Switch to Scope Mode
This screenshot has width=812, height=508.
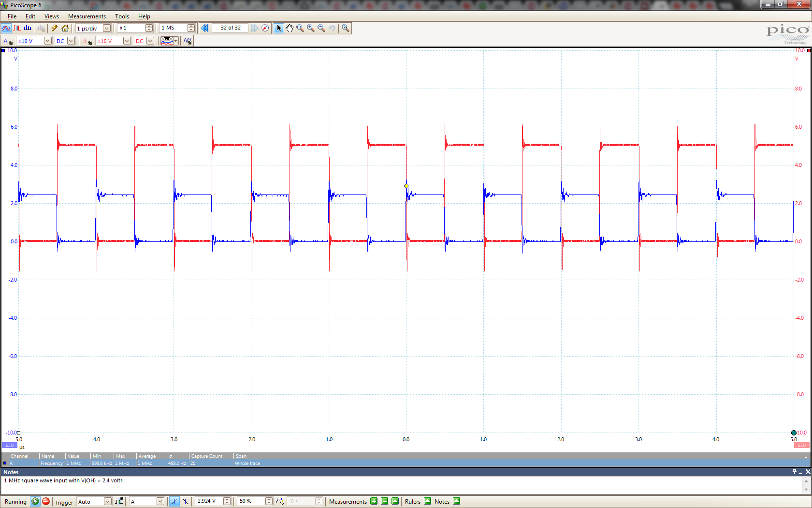pyautogui.click(x=6, y=28)
